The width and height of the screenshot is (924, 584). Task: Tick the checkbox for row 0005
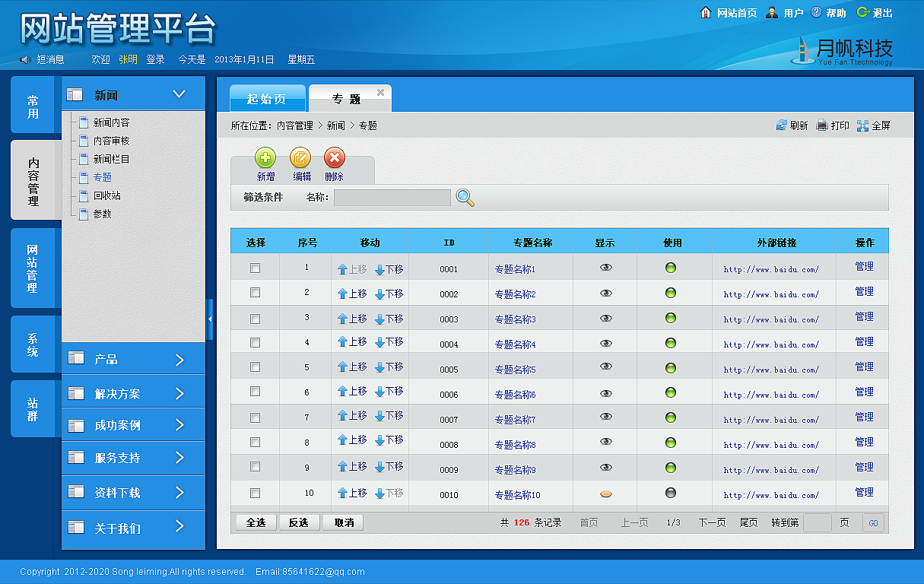point(255,367)
